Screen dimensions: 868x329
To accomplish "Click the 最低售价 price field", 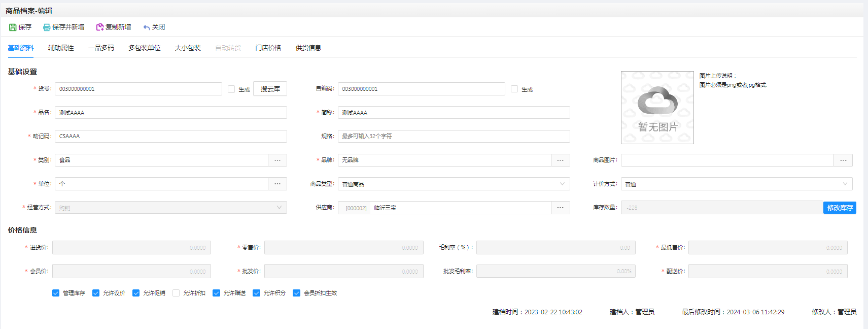I will pos(768,248).
